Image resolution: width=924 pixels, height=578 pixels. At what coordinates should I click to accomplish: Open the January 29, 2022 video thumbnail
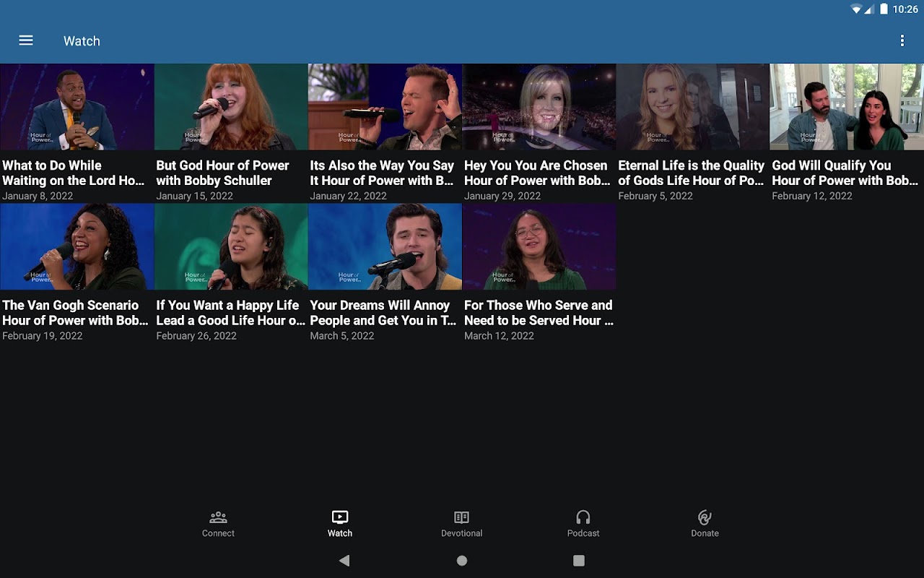click(x=539, y=107)
